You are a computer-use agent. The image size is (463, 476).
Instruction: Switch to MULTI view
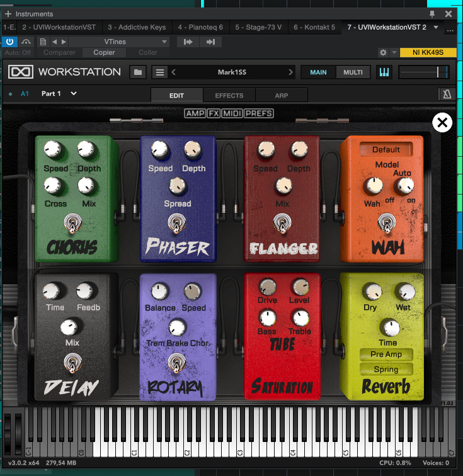click(x=353, y=72)
